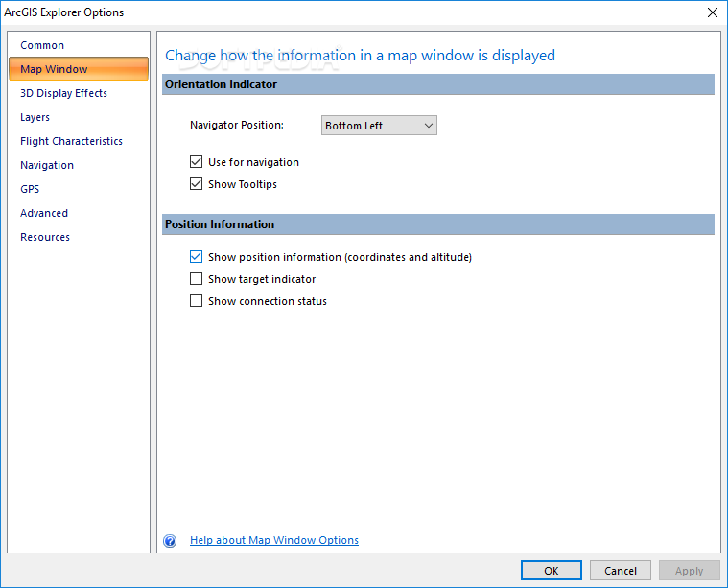Go to the Layers options page
This screenshot has height=588, width=728.
pyautogui.click(x=35, y=117)
